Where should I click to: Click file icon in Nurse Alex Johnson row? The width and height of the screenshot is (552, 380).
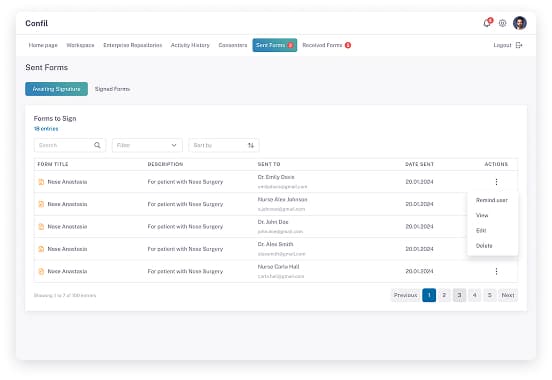pyautogui.click(x=41, y=204)
